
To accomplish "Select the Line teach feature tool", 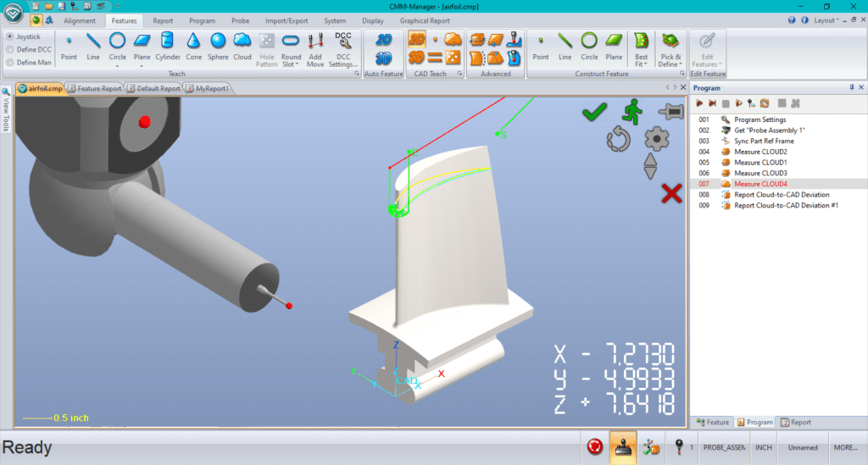I will (x=93, y=48).
